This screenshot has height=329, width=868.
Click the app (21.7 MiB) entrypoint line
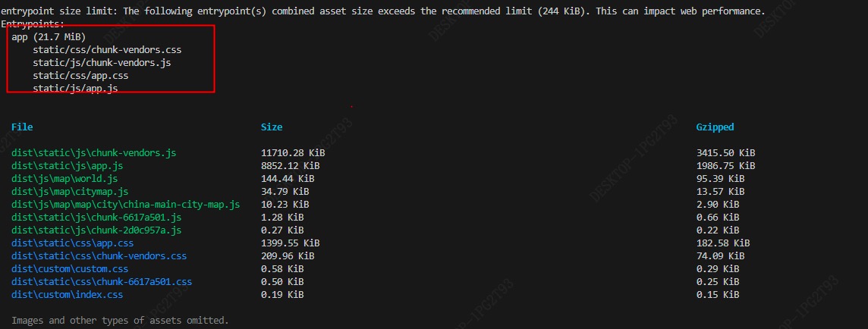tap(49, 37)
